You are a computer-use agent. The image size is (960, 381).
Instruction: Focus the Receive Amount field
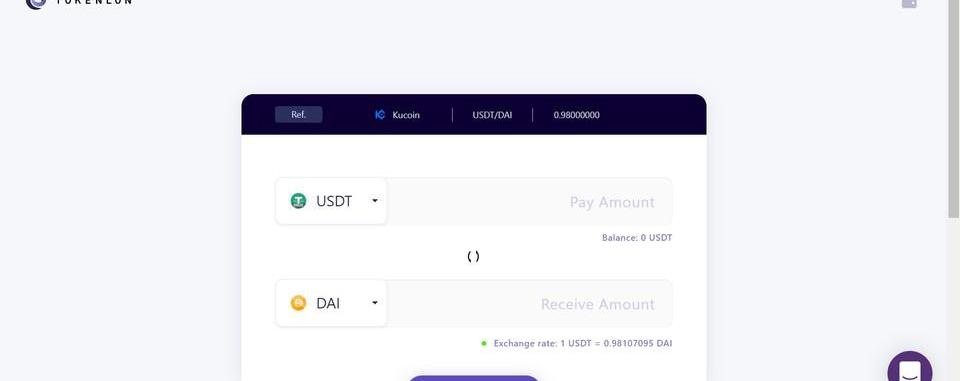(x=530, y=304)
